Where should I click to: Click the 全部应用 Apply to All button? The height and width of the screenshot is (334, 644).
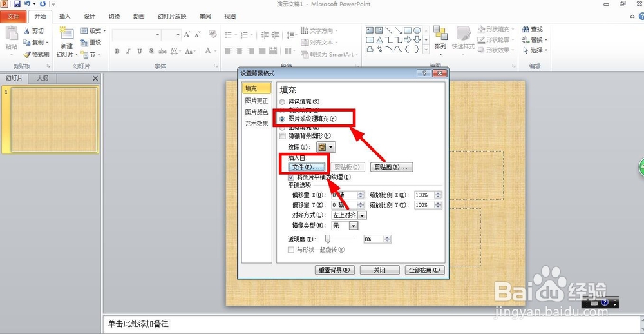pyautogui.click(x=424, y=270)
